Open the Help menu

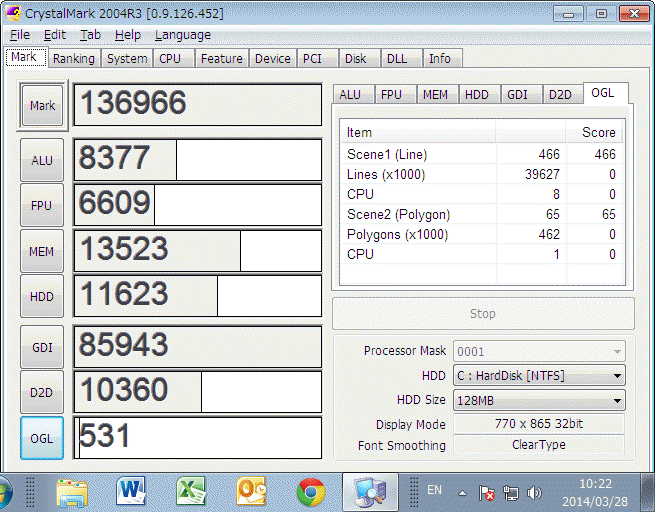[128, 35]
